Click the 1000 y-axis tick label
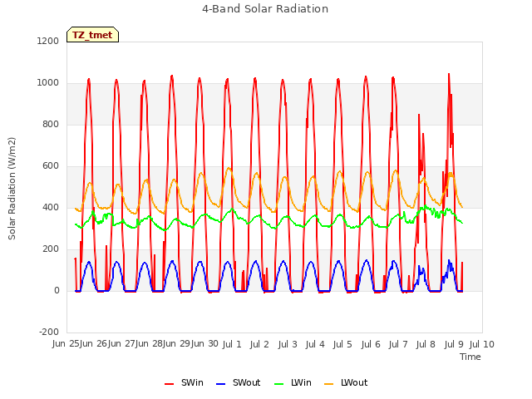 click(x=48, y=83)
